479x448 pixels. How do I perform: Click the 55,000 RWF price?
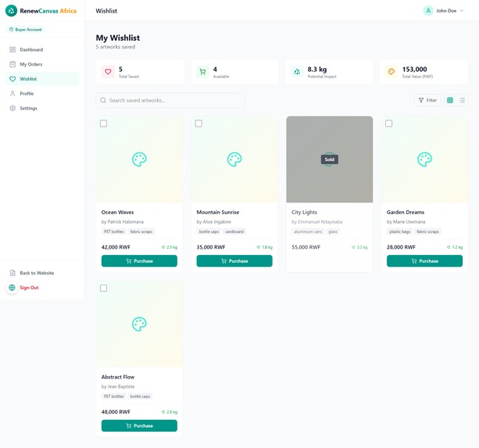click(306, 247)
